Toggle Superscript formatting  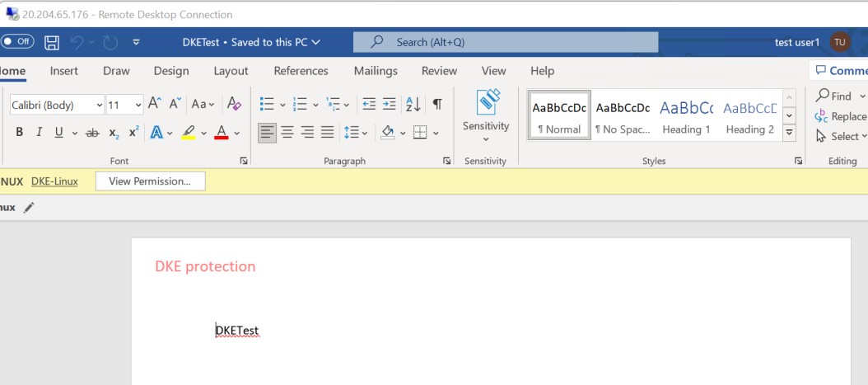click(134, 133)
